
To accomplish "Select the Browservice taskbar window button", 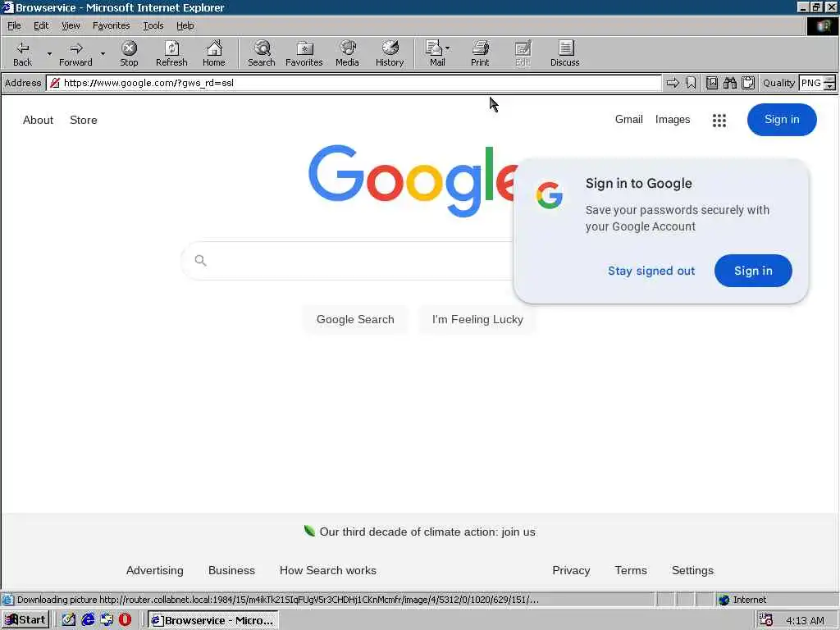I will (212, 620).
